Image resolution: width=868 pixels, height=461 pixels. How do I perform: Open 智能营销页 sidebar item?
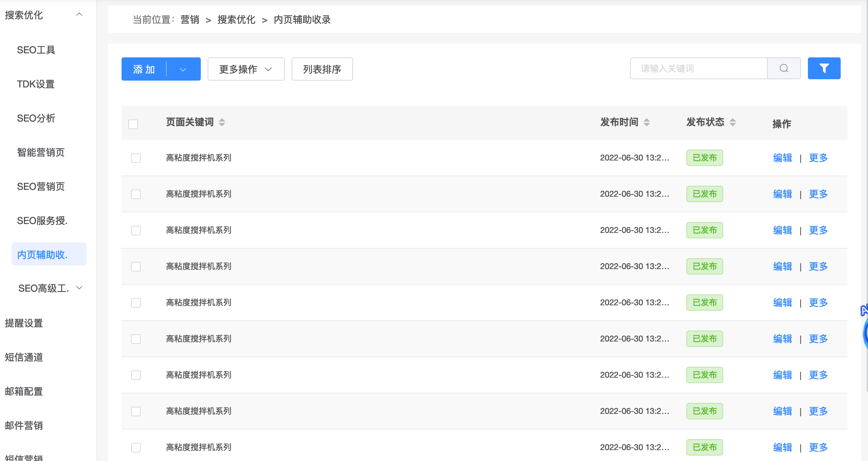pos(41,153)
